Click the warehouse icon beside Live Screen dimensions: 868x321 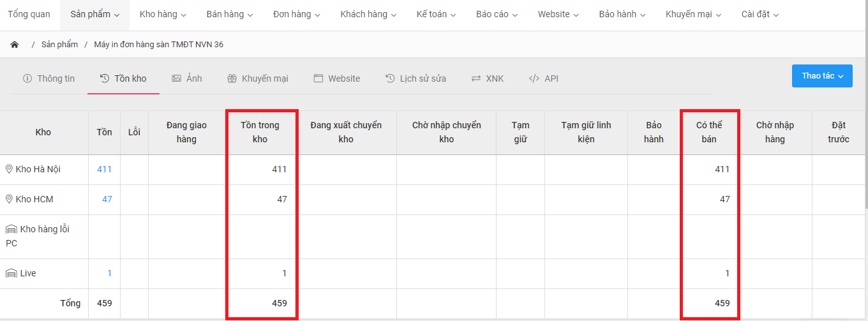click(11, 273)
